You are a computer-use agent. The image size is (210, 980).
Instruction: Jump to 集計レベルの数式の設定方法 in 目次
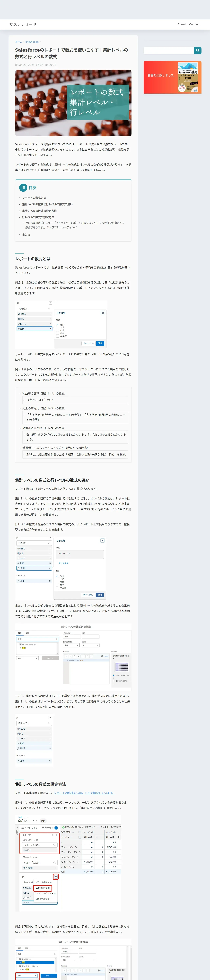click(x=39, y=211)
